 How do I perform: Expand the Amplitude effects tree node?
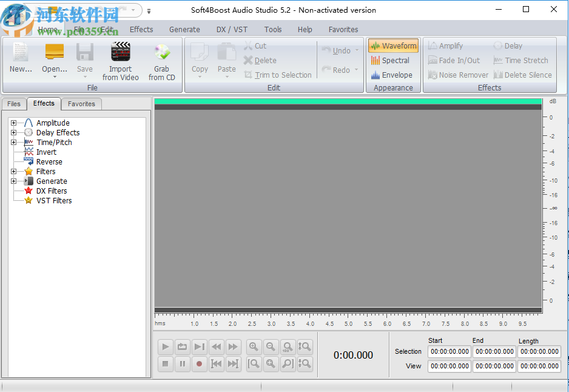(13, 123)
